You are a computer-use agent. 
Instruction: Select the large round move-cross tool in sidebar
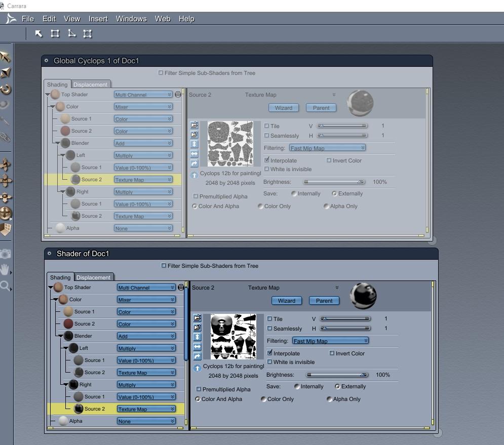pos(6,213)
